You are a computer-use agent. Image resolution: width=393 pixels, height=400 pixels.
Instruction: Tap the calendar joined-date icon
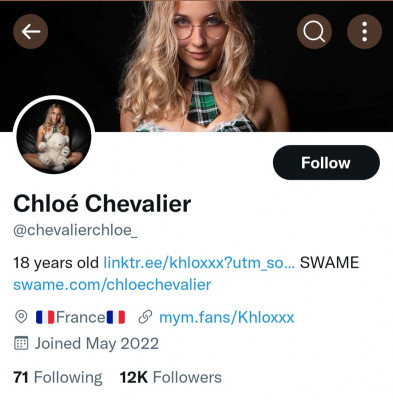coord(21,343)
